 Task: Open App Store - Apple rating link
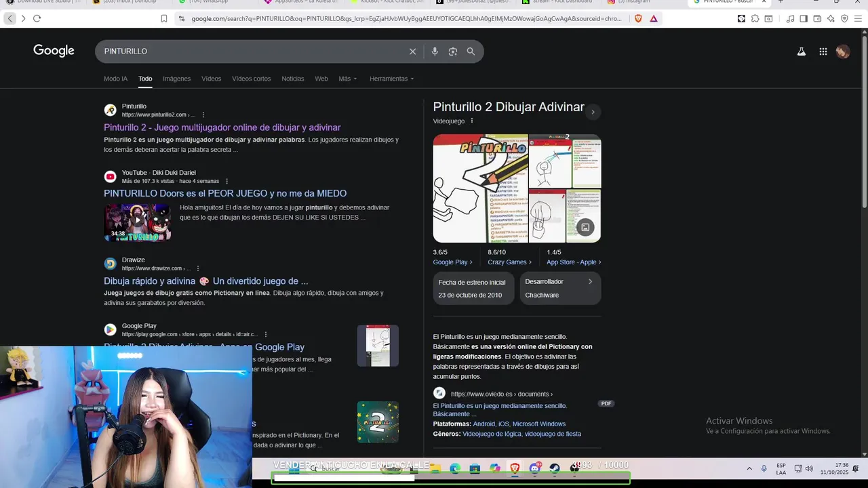click(574, 262)
